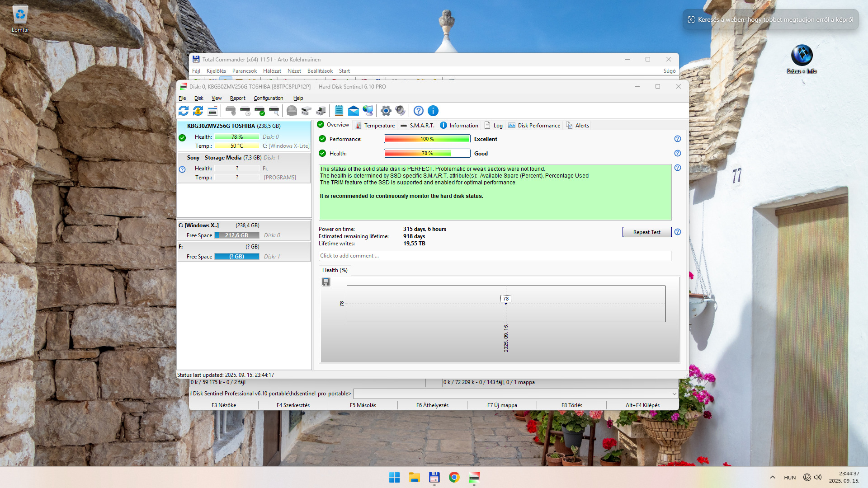
Task: Click the add comment input field
Action: click(495, 256)
